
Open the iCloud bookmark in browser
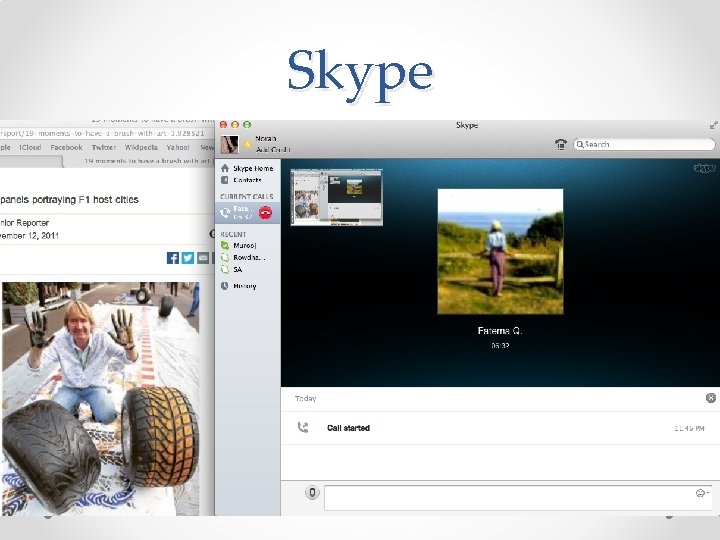30,147
